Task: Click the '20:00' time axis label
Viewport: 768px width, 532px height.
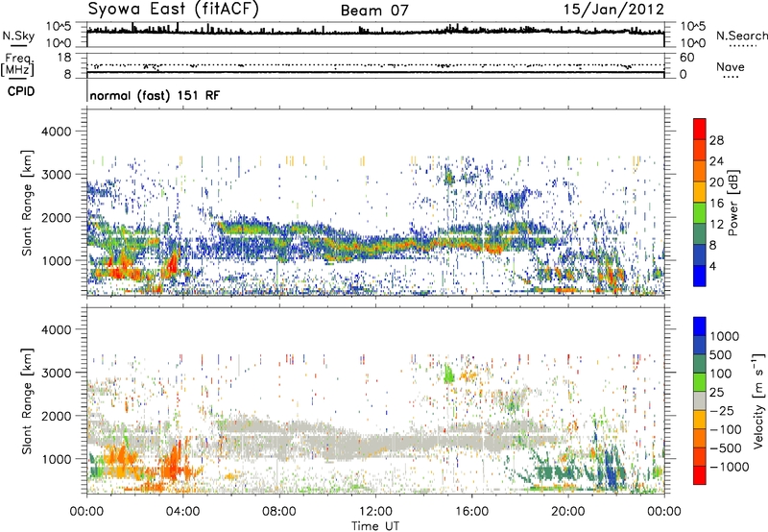Action: pyautogui.click(x=568, y=512)
